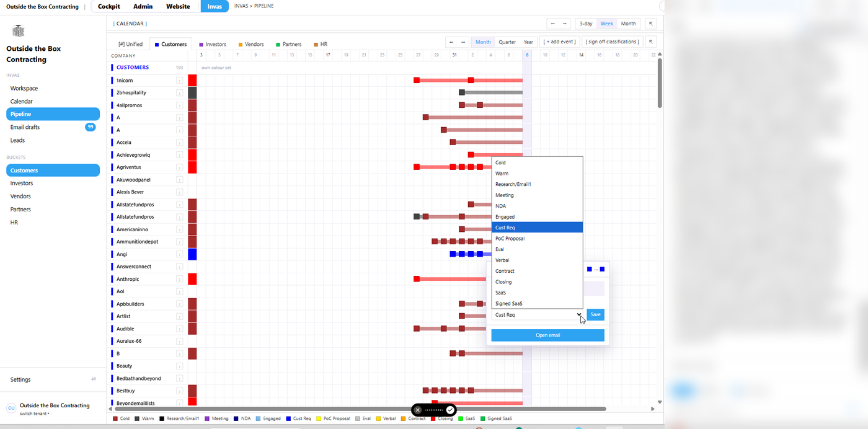Switch to the Vendors bucket tab
This screenshot has width=868, height=429.
tap(250, 44)
